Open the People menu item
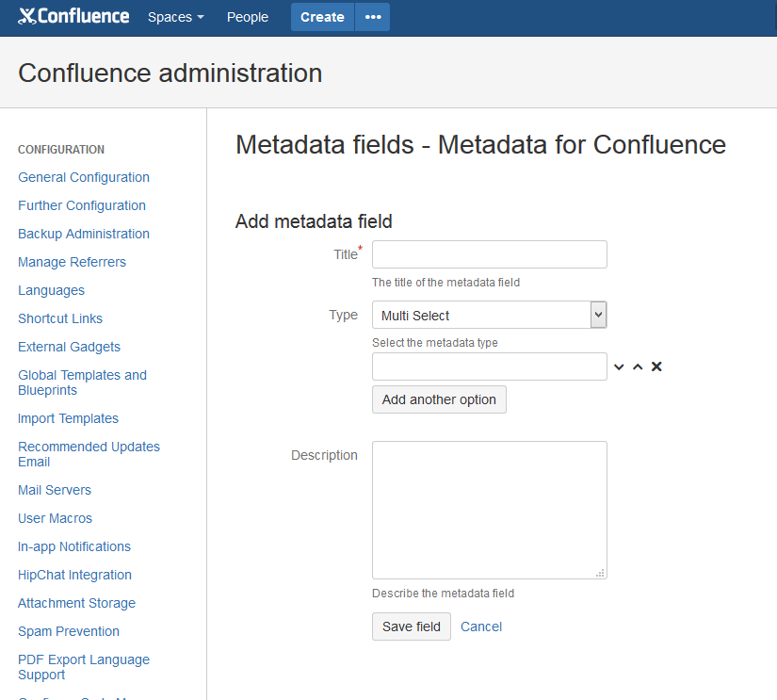Image resolution: width=777 pixels, height=700 pixels. click(247, 17)
